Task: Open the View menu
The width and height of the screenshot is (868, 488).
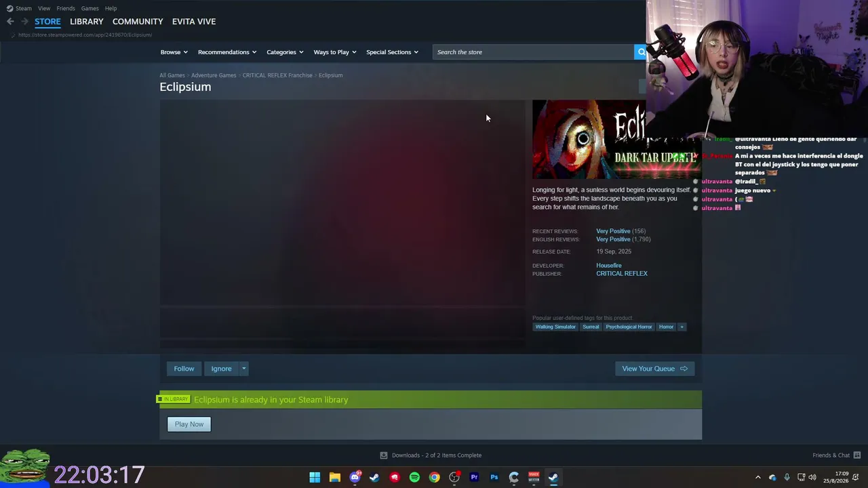Action: [44, 8]
